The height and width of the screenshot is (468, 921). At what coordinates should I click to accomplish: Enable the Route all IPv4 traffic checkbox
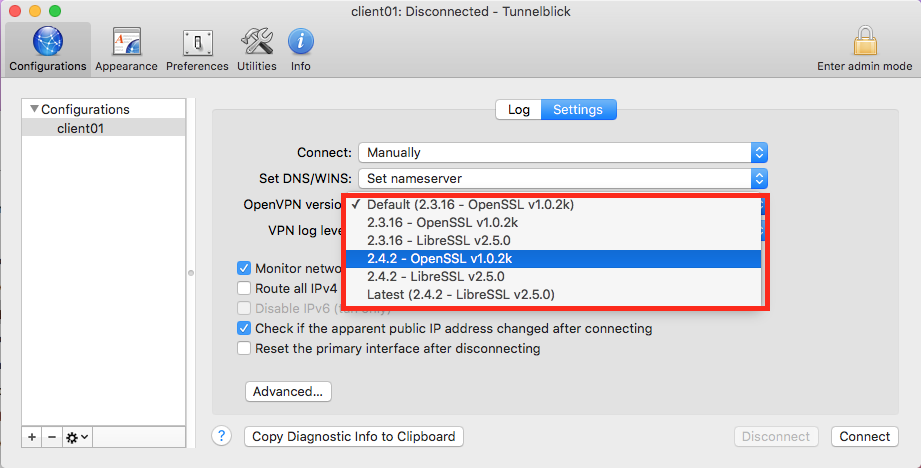(243, 288)
